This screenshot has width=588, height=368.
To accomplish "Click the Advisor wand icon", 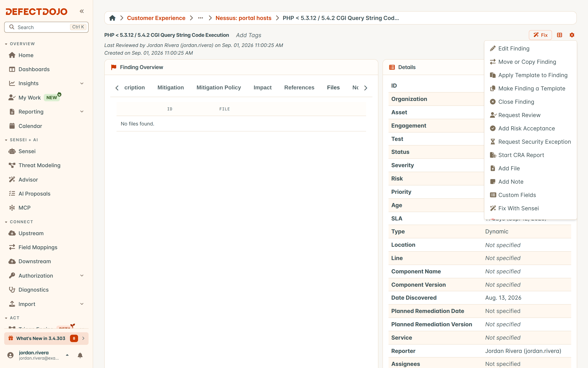I will (x=12, y=180).
